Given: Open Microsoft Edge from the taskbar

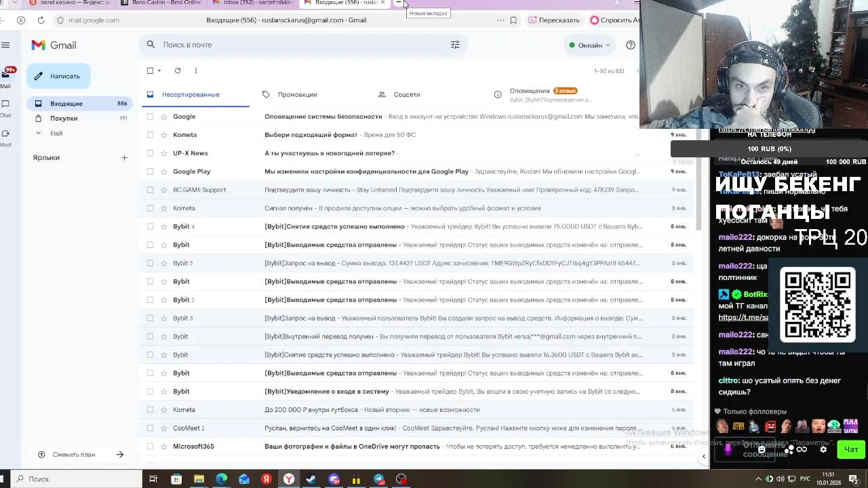Looking at the screenshot, I should pyautogui.click(x=221, y=479).
